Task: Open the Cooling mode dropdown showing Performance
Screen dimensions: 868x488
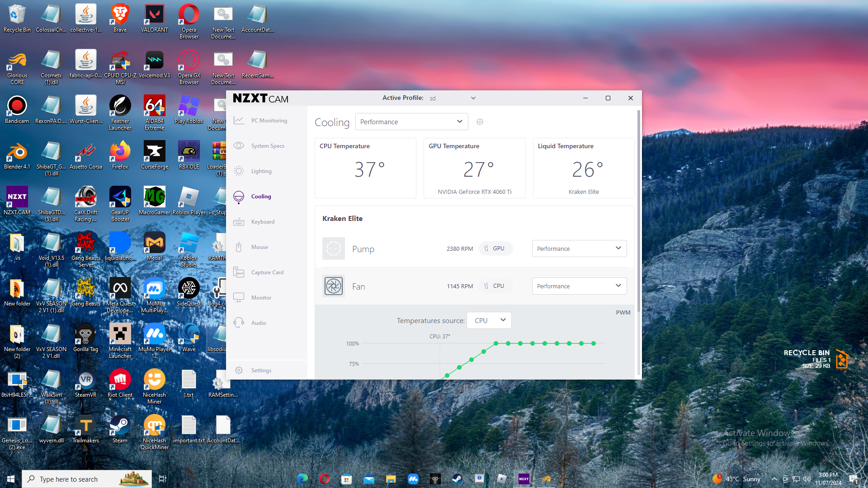Action: (x=411, y=122)
